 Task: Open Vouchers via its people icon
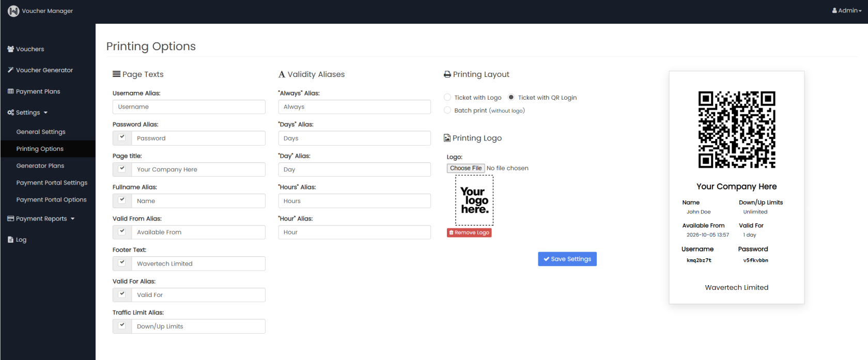10,49
